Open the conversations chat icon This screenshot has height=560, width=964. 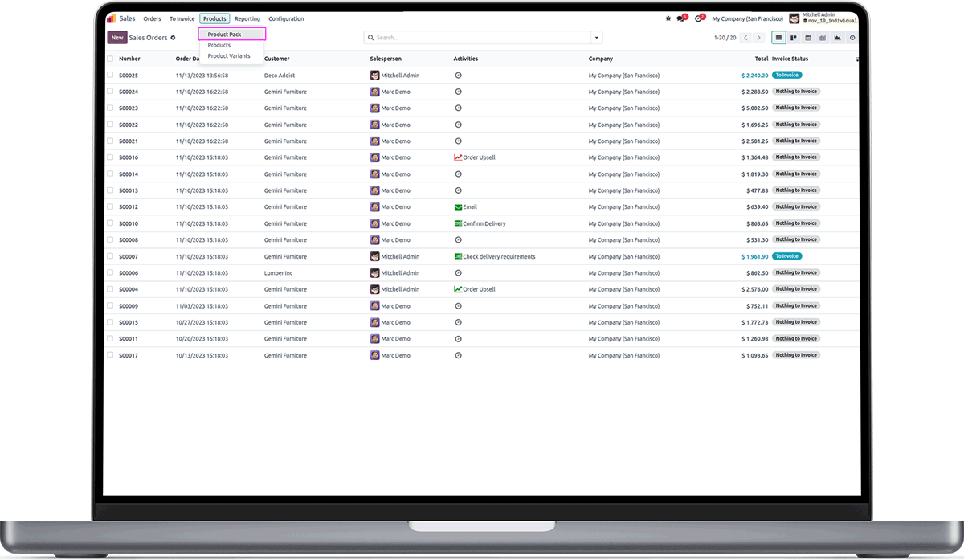[x=681, y=18]
